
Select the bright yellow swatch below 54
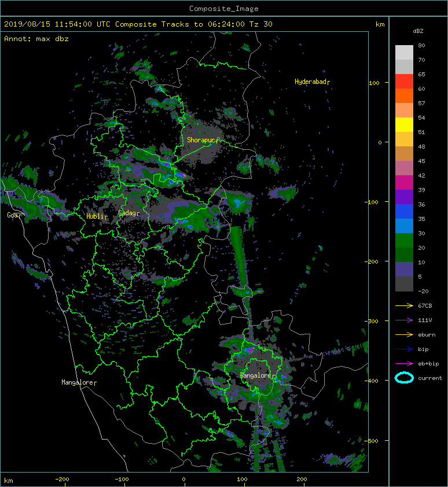404,125
